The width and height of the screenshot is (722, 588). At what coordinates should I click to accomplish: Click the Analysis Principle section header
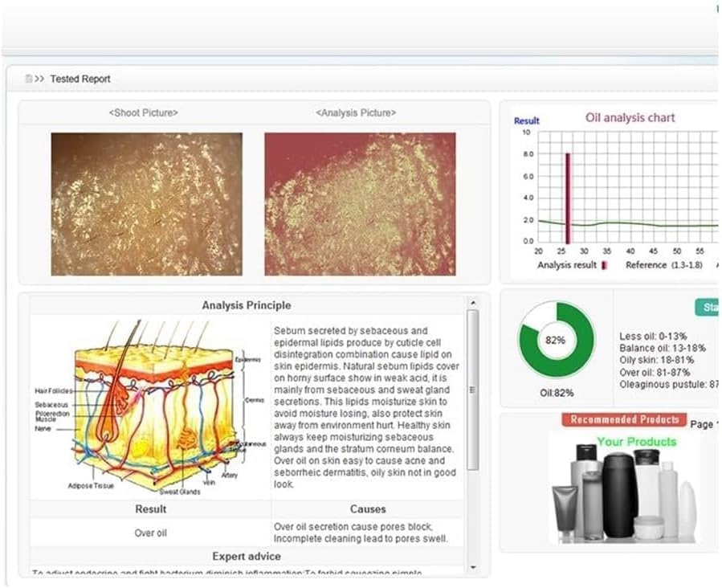pos(247,305)
